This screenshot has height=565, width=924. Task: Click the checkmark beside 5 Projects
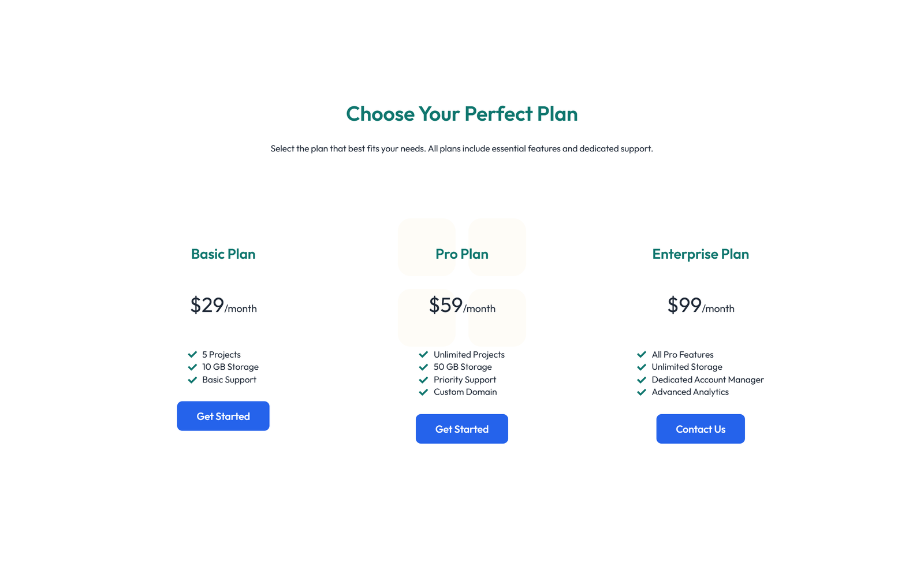click(192, 354)
